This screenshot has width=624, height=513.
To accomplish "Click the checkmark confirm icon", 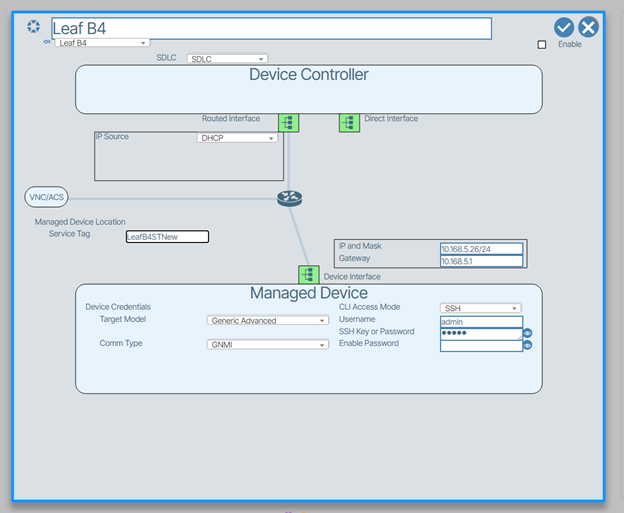I will click(x=564, y=27).
